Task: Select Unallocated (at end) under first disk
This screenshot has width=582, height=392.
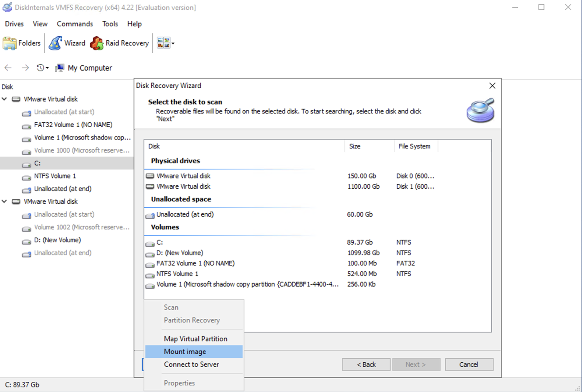Action: tap(63, 189)
